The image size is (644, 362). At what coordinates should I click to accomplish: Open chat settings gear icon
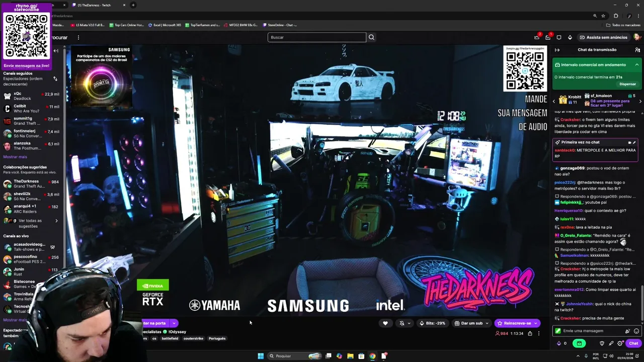click(620, 343)
